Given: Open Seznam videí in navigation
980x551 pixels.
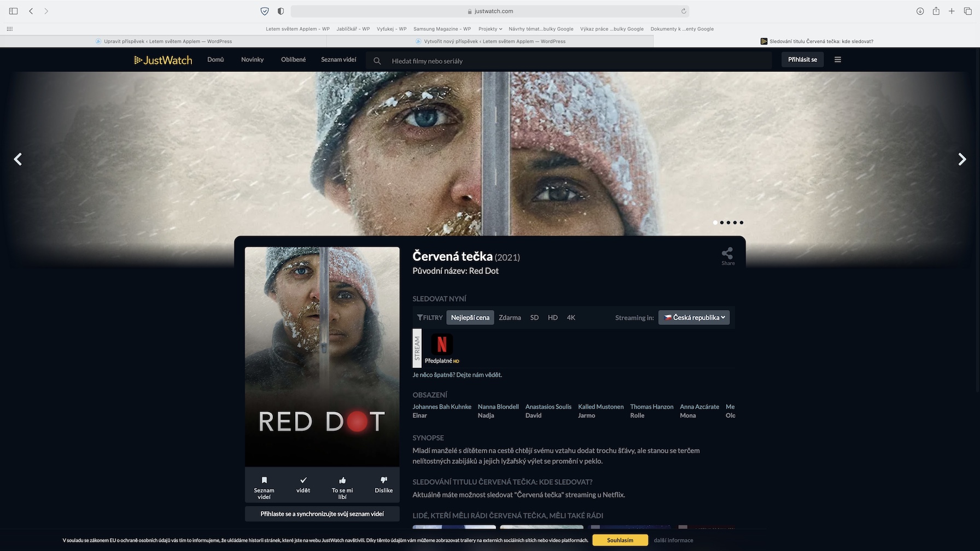Looking at the screenshot, I should (x=339, y=60).
